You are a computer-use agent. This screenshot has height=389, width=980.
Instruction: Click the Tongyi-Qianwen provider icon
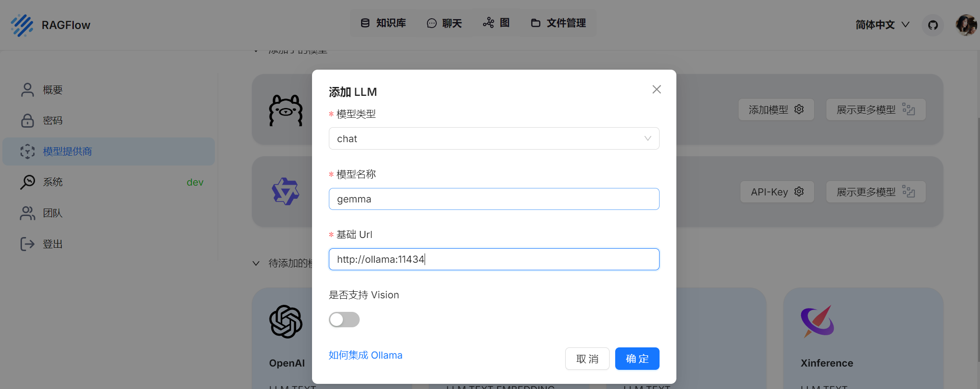click(285, 192)
